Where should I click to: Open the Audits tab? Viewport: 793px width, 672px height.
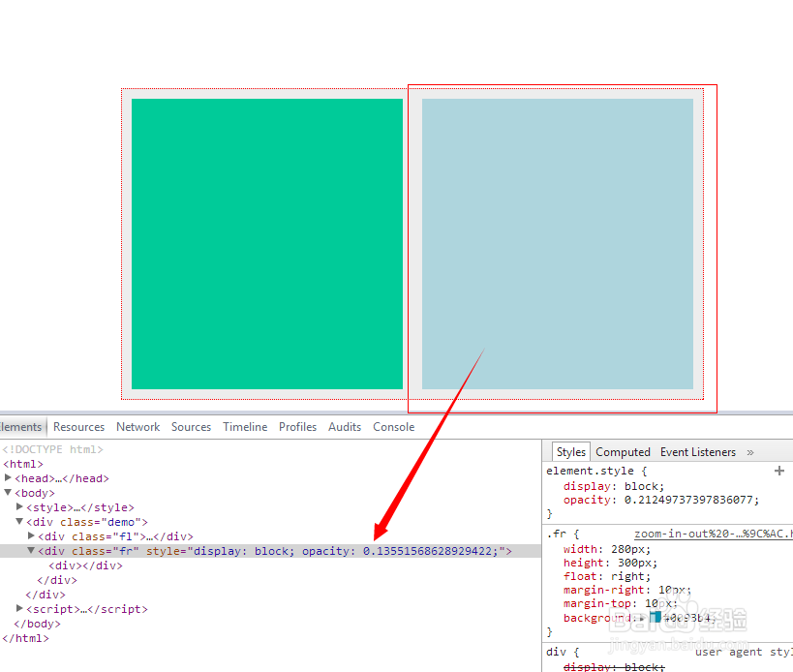pyautogui.click(x=345, y=427)
